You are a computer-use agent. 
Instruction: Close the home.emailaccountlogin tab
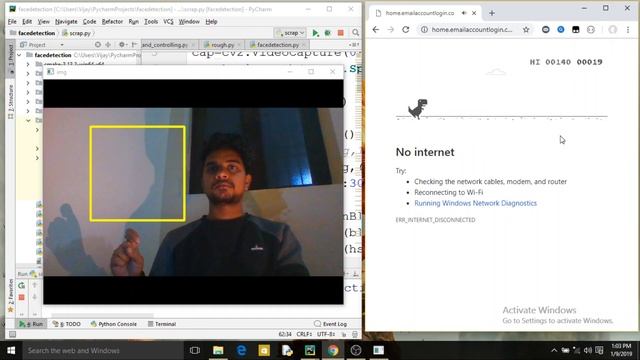click(x=474, y=13)
